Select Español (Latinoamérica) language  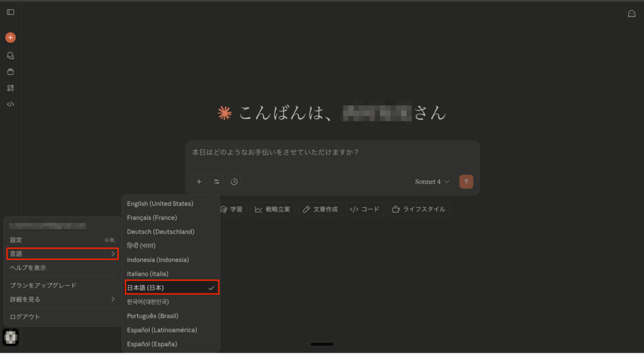tap(171, 330)
